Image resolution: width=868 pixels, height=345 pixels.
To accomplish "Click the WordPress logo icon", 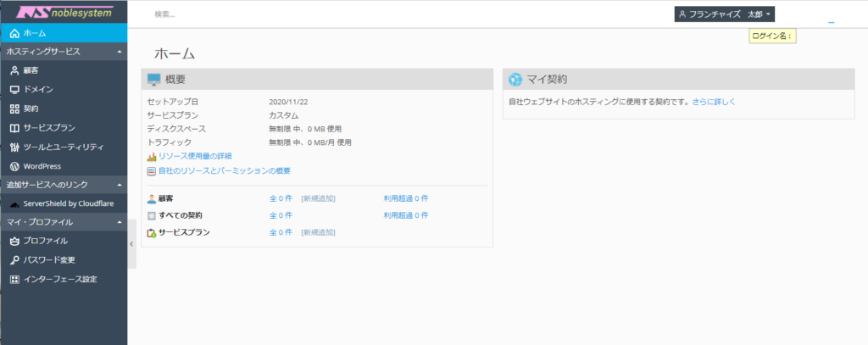I will tap(14, 166).
